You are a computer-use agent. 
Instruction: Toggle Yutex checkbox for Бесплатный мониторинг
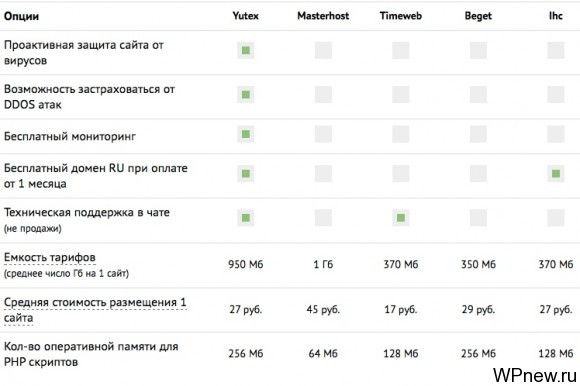246,134
